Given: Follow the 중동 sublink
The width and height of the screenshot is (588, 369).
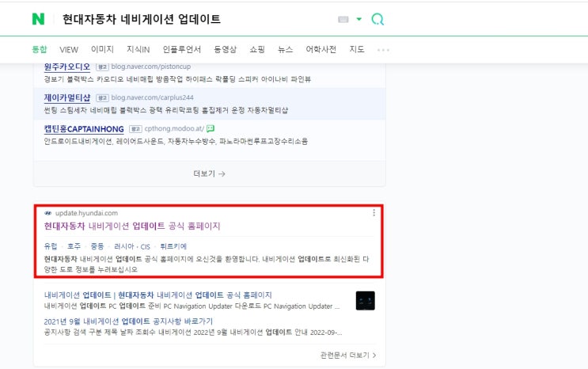Looking at the screenshot, I should (97, 246).
